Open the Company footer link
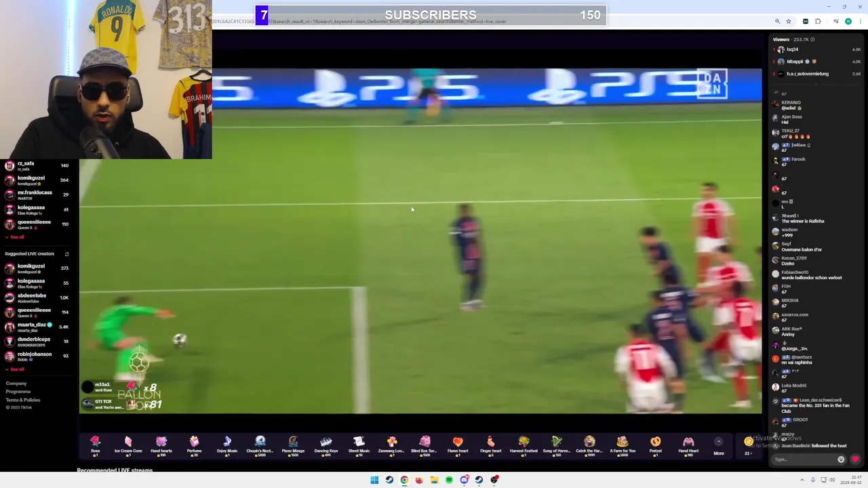868x488 pixels. [x=16, y=384]
